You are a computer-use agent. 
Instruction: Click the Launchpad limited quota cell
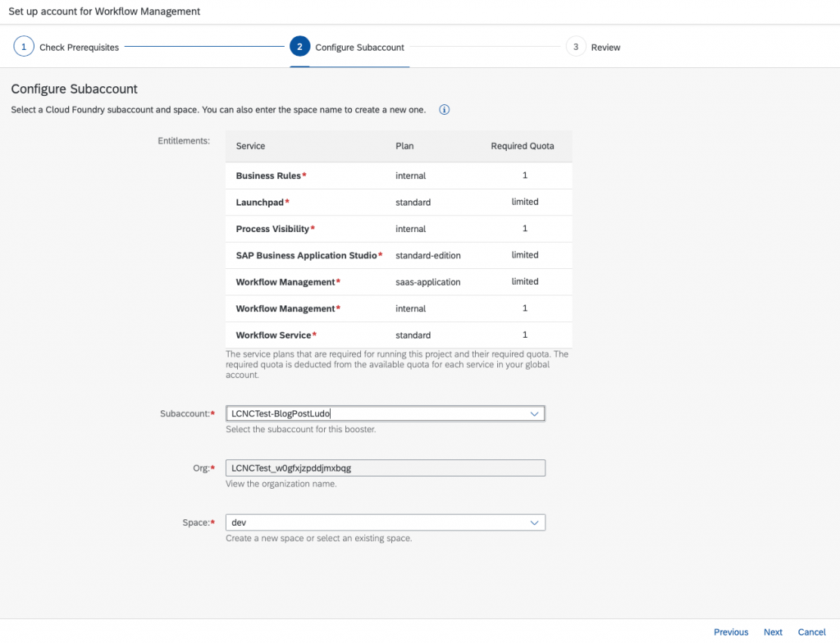525,202
